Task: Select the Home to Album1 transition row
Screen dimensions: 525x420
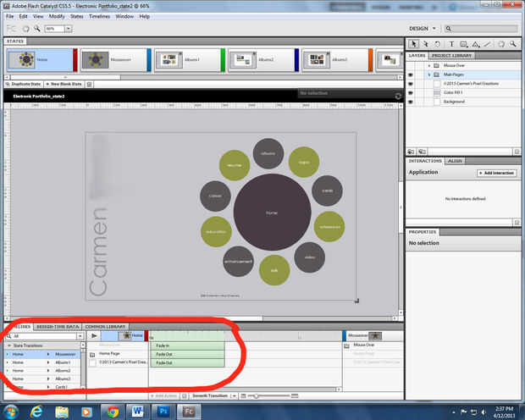Action: tap(41, 362)
